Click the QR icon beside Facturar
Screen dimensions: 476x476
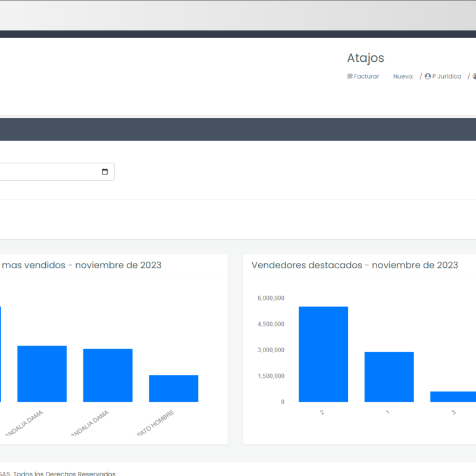[x=350, y=76]
